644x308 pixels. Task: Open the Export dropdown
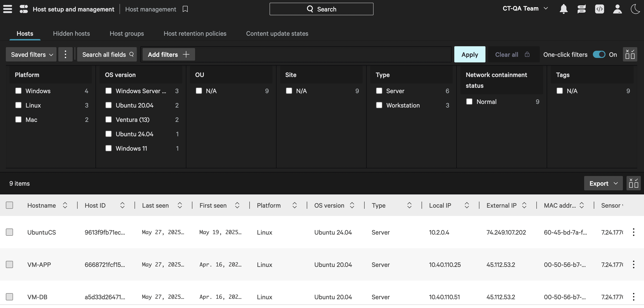(x=603, y=183)
